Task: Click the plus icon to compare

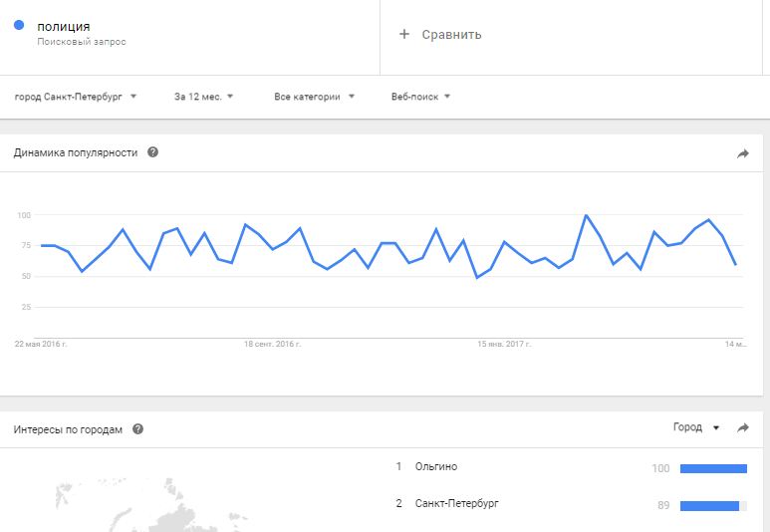Action: [404, 34]
